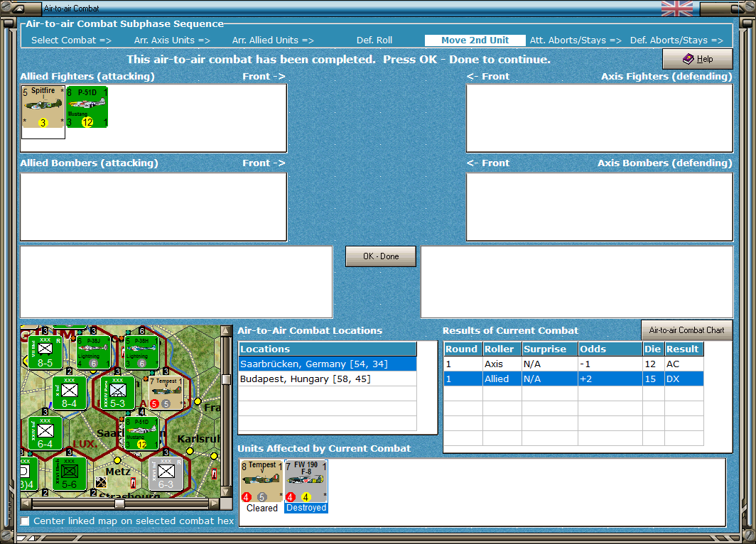Click the grey 6-3 infantry counter on map
This screenshot has height=544, width=756.
pos(166,473)
